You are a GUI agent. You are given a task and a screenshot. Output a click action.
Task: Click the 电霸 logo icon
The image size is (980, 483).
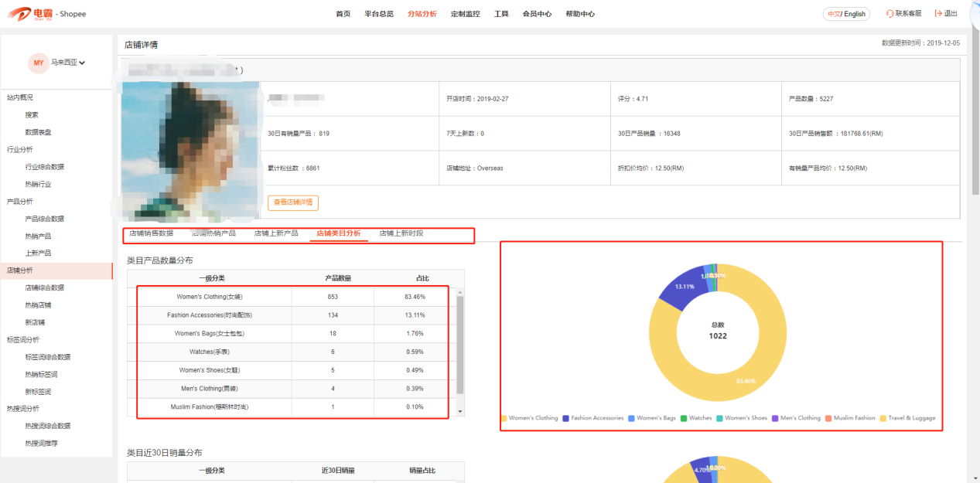coord(21,14)
